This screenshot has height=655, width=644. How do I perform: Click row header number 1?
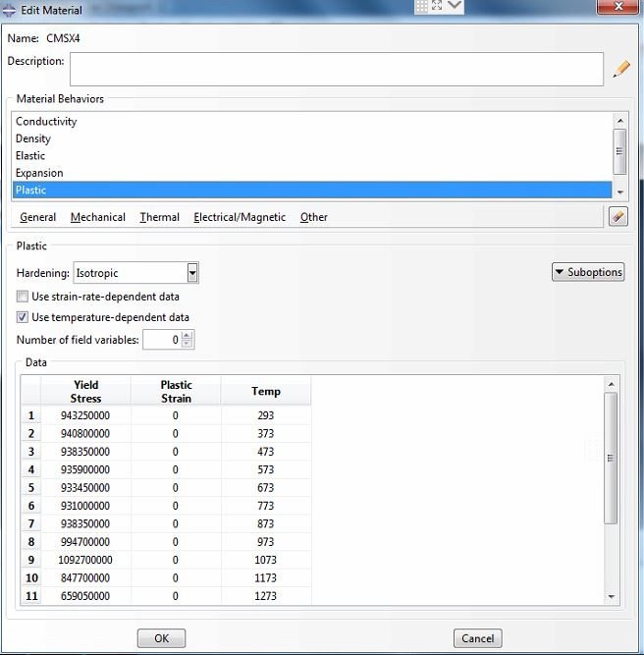pos(30,415)
